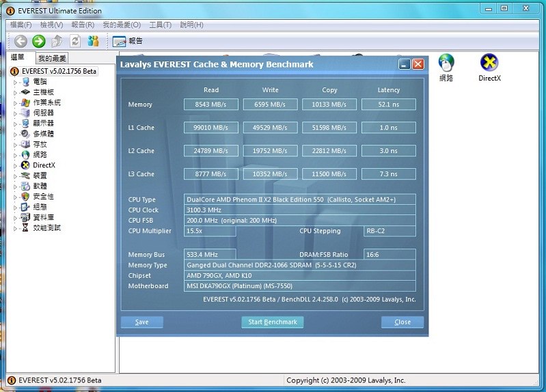Image resolution: width=546 pixels, height=392 pixels.
Task: Open the 工具(T) menu
Action: click(x=161, y=25)
